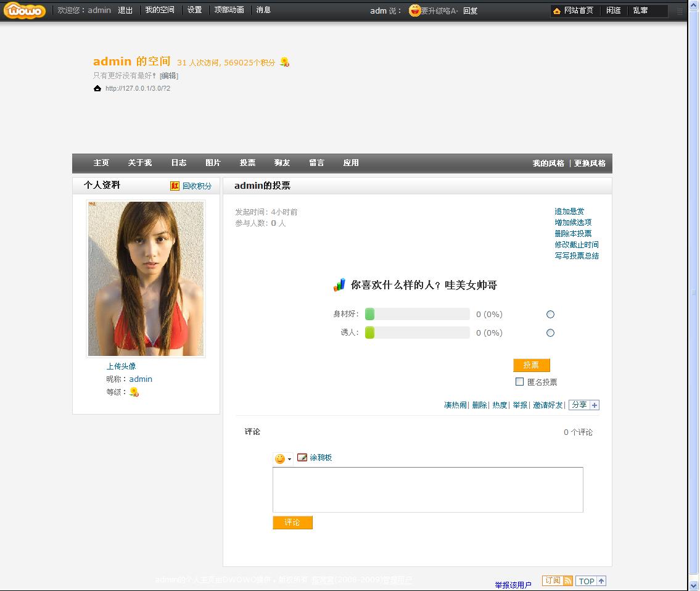
Task: Click the house icon before the space URL
Action: tap(97, 88)
